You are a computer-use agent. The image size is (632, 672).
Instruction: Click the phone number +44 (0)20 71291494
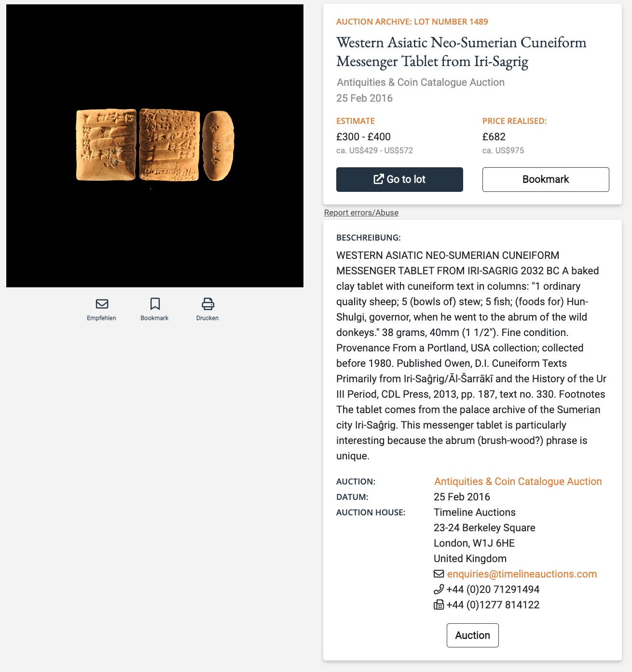493,590
